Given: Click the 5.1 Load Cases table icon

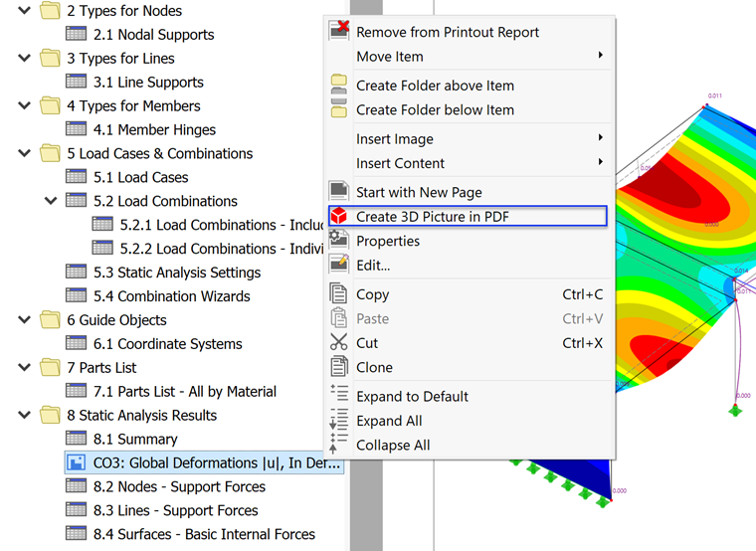Looking at the screenshot, I should pos(77,176).
